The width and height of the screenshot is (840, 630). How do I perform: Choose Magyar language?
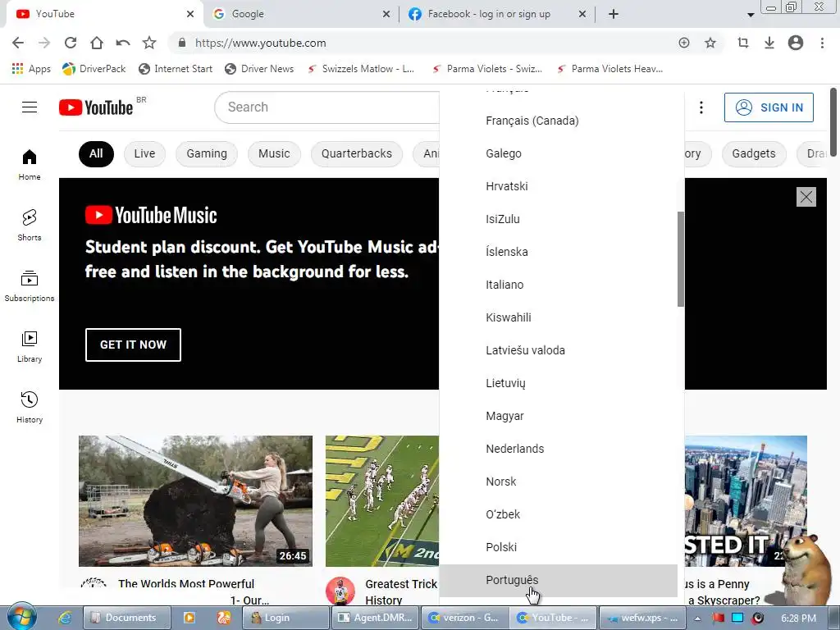click(558, 416)
